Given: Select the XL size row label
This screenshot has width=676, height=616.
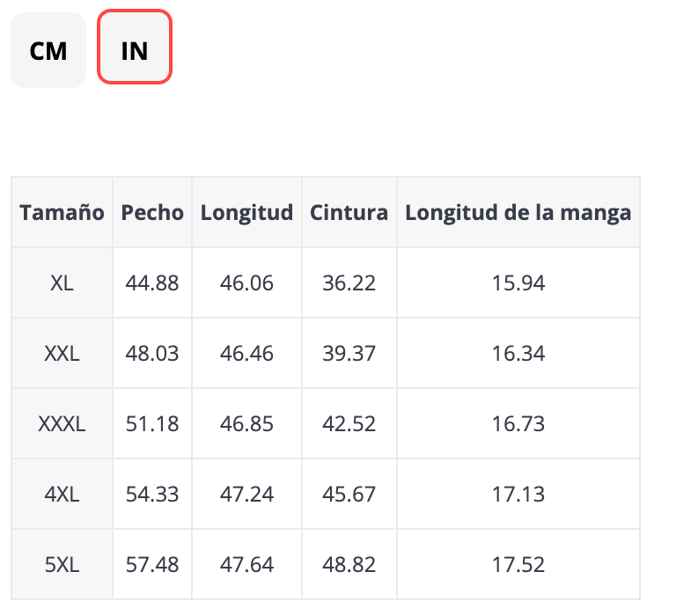Looking at the screenshot, I should (62, 283).
